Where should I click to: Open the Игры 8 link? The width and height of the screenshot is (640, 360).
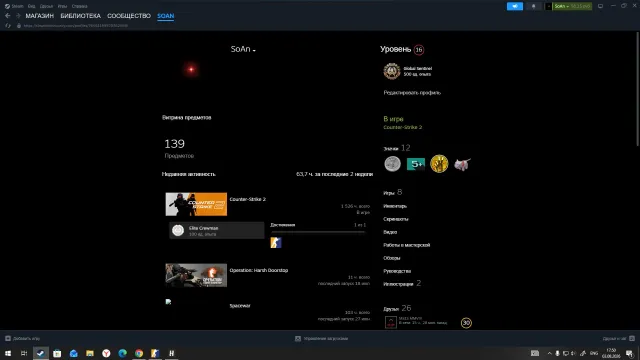pos(393,192)
